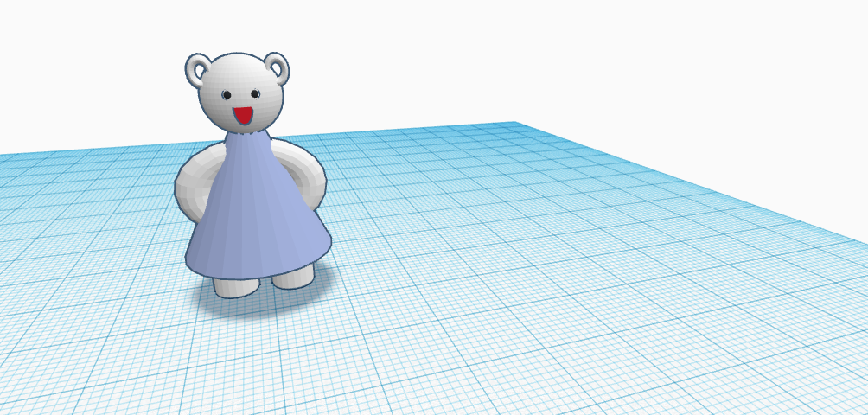Select the bear's right black eye
This screenshot has width=868, height=415.
click(x=255, y=93)
